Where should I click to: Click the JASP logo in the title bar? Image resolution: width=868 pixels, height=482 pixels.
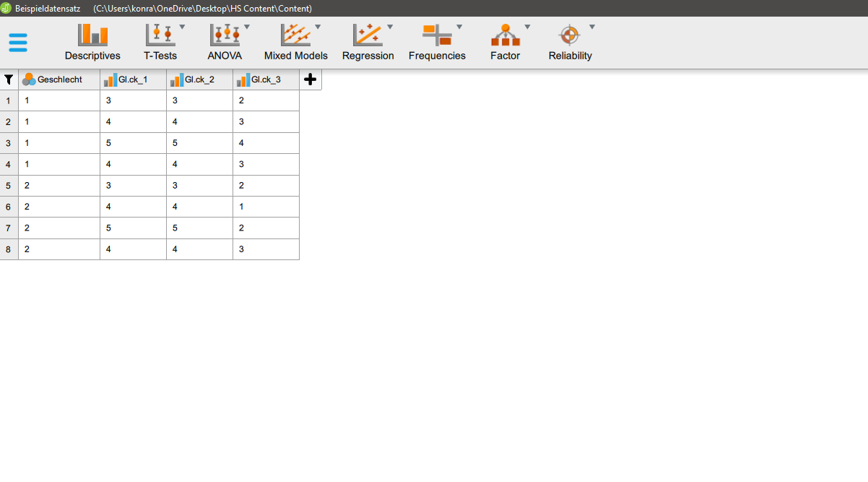[x=6, y=8]
